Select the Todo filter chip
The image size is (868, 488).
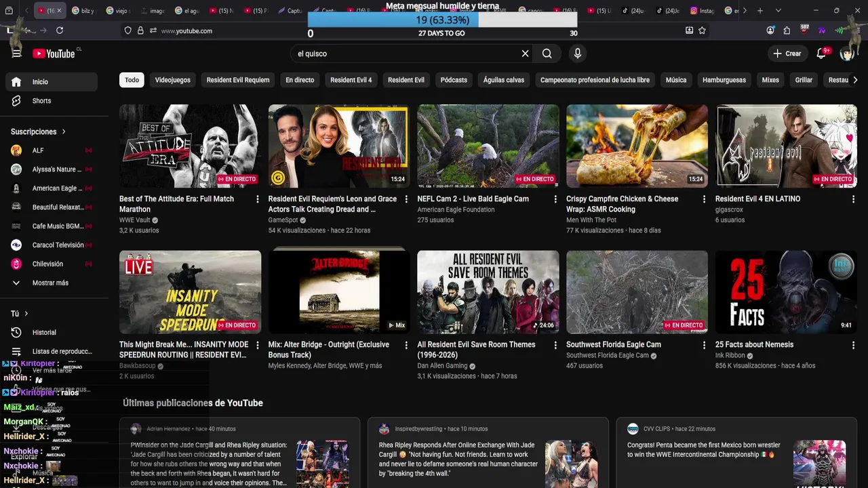pos(132,80)
